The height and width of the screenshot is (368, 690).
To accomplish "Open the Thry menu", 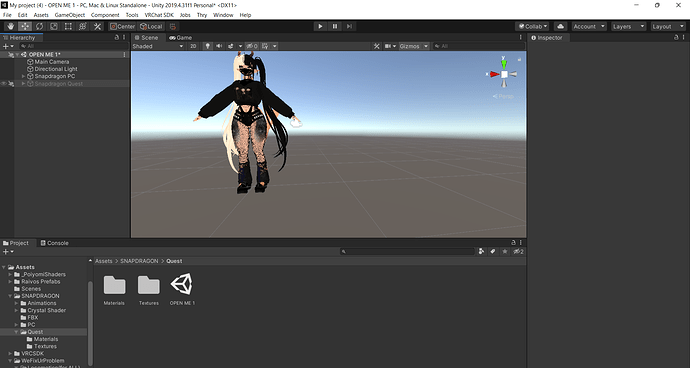I will tap(202, 15).
